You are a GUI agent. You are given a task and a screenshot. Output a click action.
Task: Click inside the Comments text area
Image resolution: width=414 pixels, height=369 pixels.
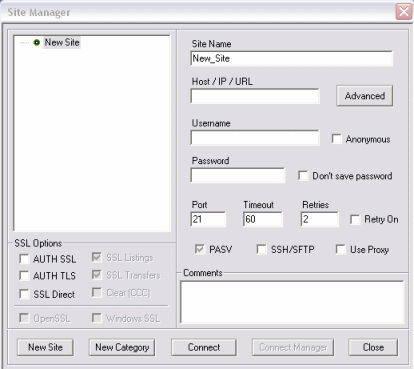point(292,302)
